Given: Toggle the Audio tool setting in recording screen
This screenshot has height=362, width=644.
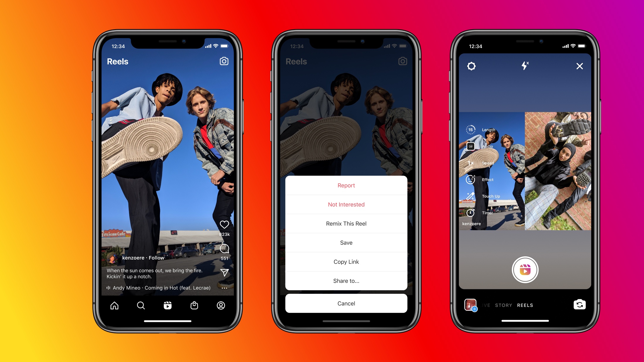Looking at the screenshot, I should pos(470,146).
